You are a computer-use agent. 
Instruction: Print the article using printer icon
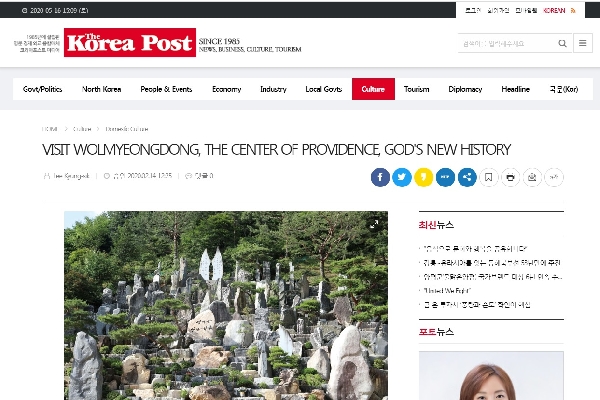tap(510, 177)
